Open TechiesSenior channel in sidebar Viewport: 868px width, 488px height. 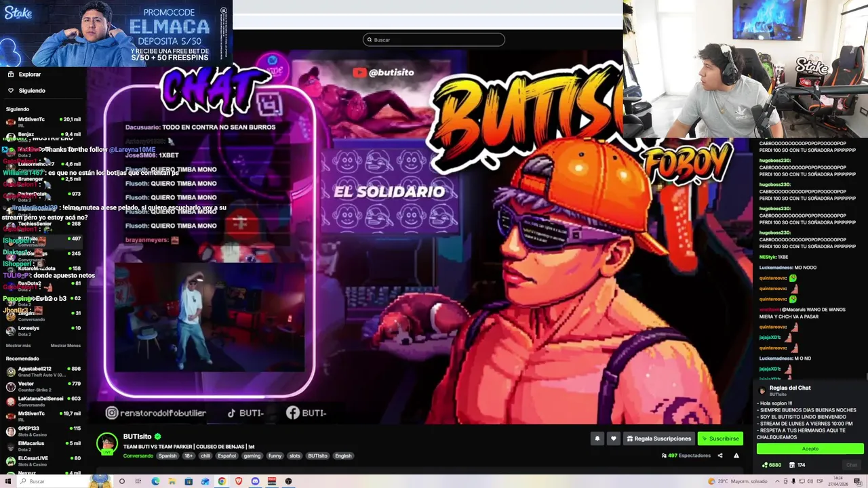43,225
